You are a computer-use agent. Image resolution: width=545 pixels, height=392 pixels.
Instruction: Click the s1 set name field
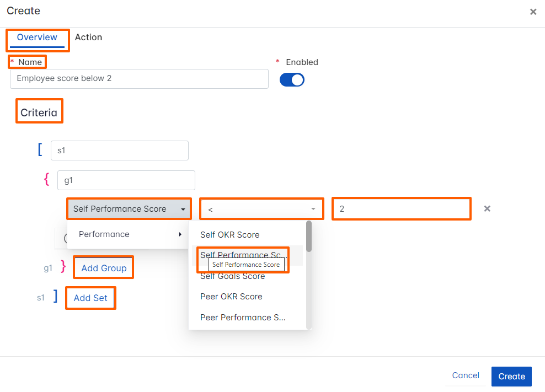click(x=120, y=150)
